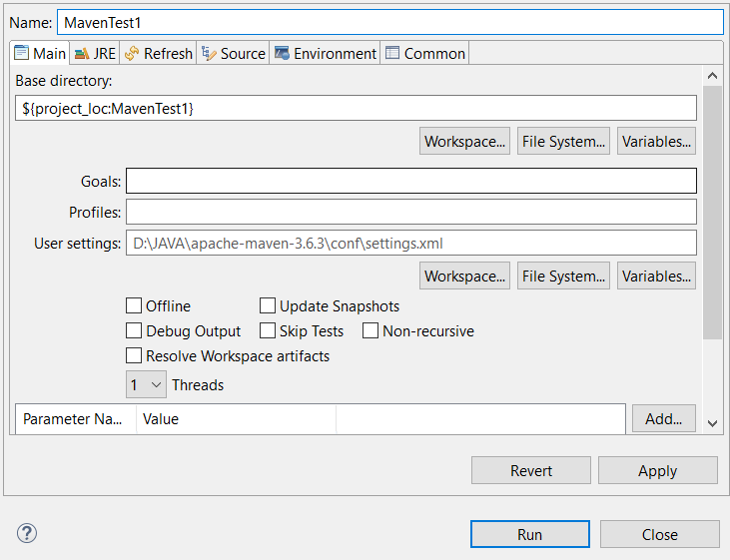Image resolution: width=730 pixels, height=560 pixels.
Task: Apply the launch configuration
Action: click(x=658, y=470)
